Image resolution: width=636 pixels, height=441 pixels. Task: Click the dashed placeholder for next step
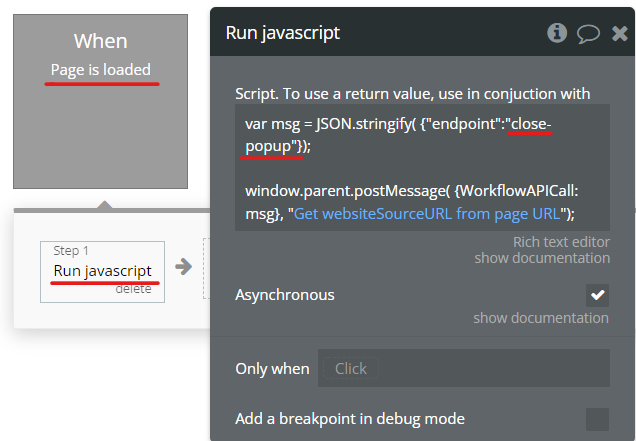205,268
